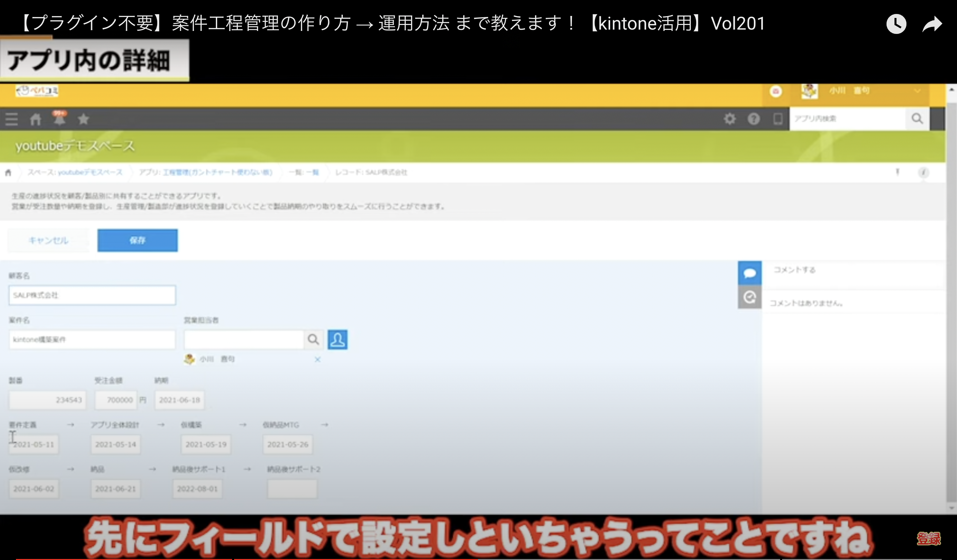Image resolution: width=957 pixels, height=560 pixels.
Task: Click YouTube Watch Later clock icon
Action: (x=896, y=24)
